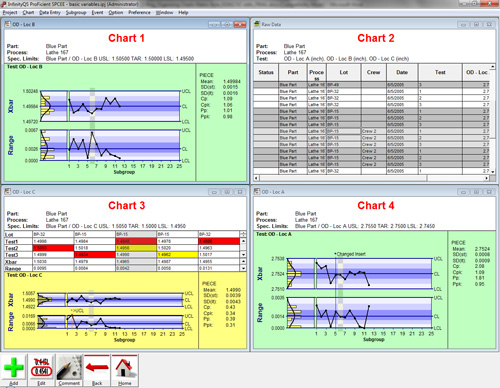Open the Window menu
Image resolution: width=500 pixels, height=388 pixels.
click(x=164, y=13)
